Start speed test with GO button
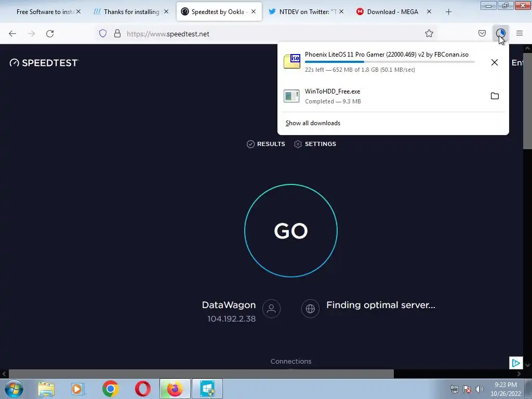This screenshot has width=532, height=399. tap(291, 231)
